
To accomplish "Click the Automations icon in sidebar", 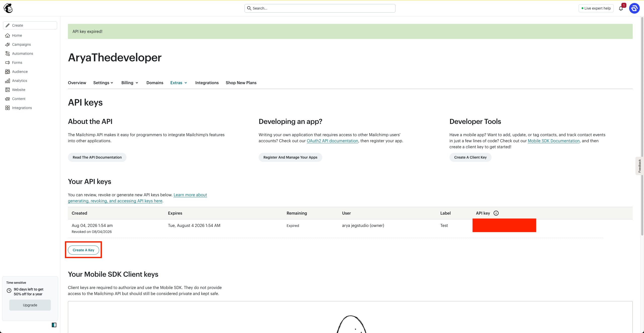I will click(x=8, y=54).
